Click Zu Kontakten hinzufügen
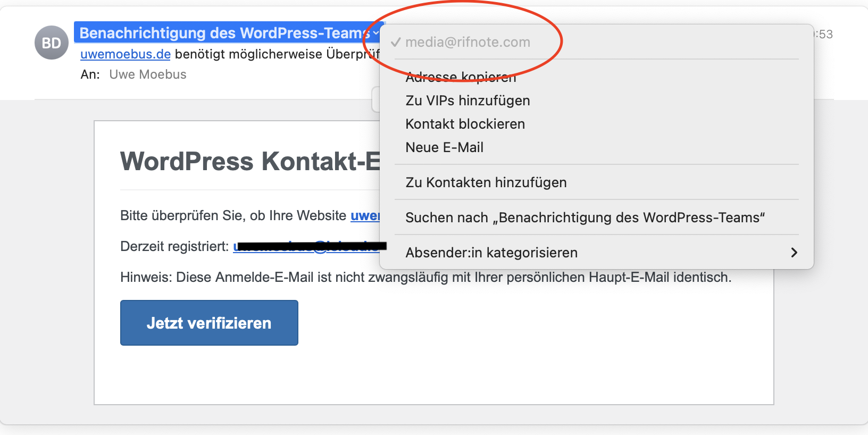 click(x=486, y=182)
